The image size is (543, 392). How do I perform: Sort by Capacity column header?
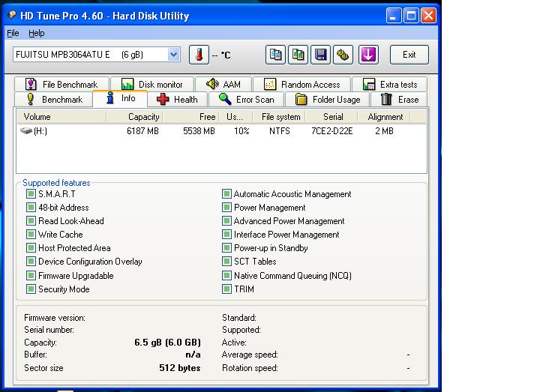pos(135,117)
